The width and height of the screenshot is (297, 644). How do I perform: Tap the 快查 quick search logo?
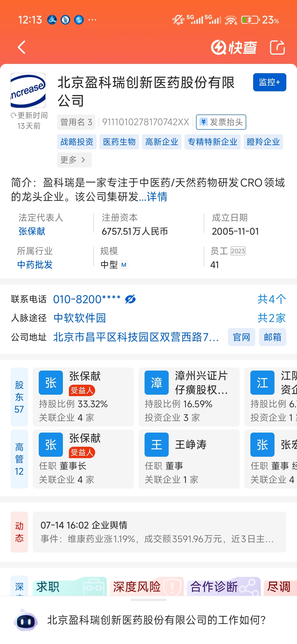[x=234, y=47]
